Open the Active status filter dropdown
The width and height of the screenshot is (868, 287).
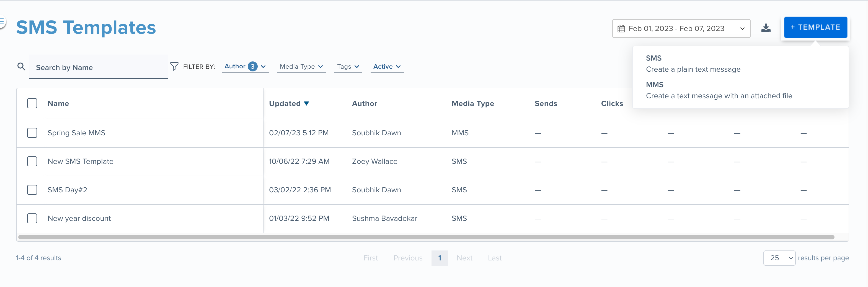click(387, 66)
